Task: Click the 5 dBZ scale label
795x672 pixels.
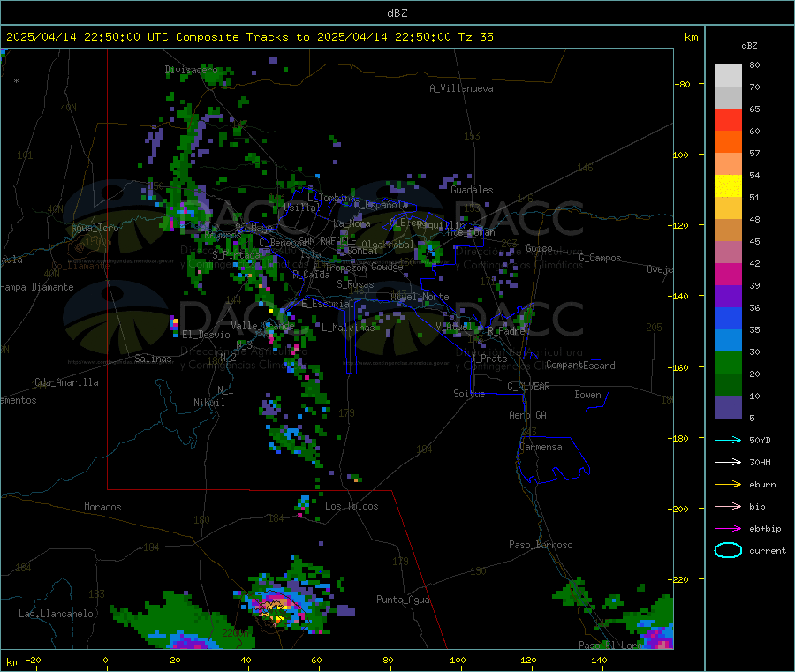Action: click(752, 418)
